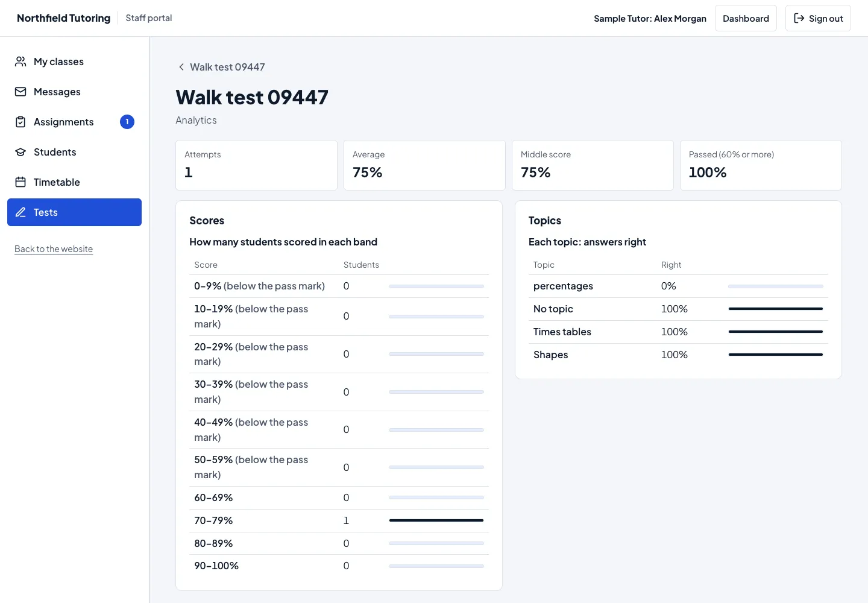Image resolution: width=868 pixels, height=603 pixels.
Task: Click the 90–100% score band bar
Action: pyautogui.click(x=436, y=566)
